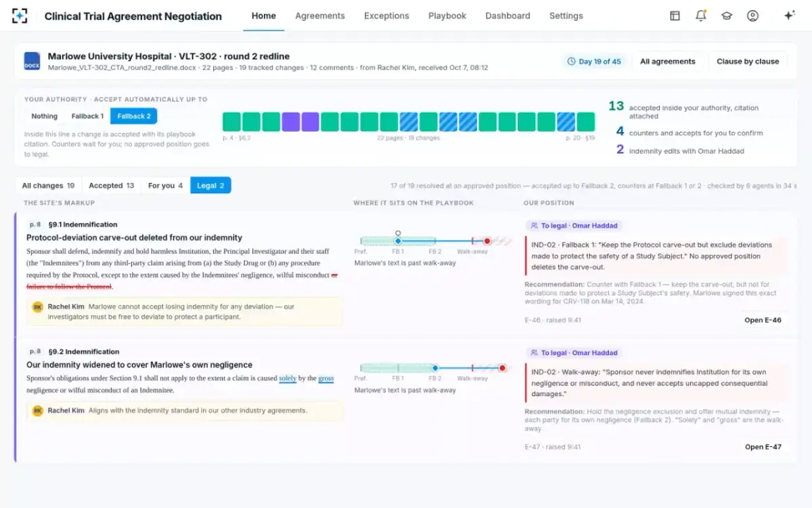This screenshot has height=508, width=812.
Task: Open the Settings tab
Action: pos(566,16)
